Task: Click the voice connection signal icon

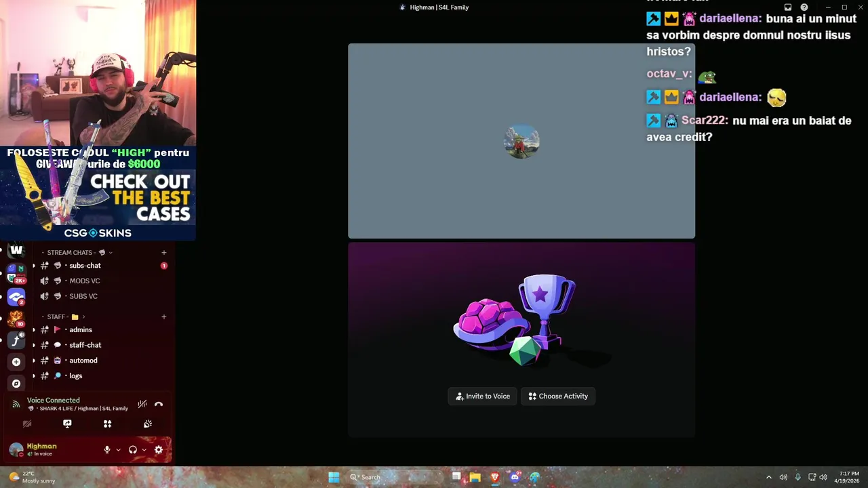Action: 16,404
